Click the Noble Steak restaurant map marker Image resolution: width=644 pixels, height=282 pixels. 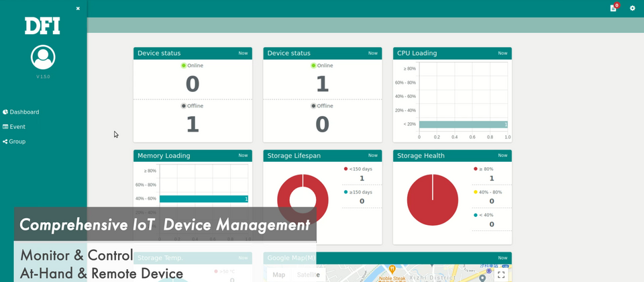point(392,271)
